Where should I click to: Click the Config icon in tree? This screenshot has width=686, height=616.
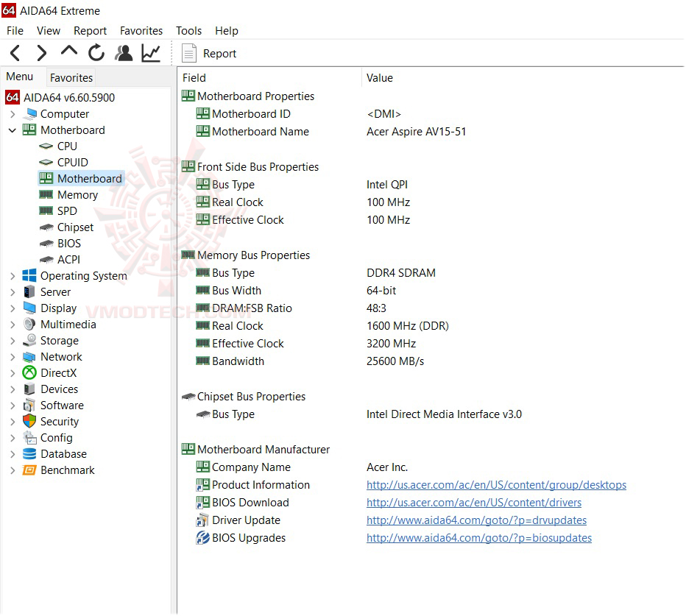point(29,437)
